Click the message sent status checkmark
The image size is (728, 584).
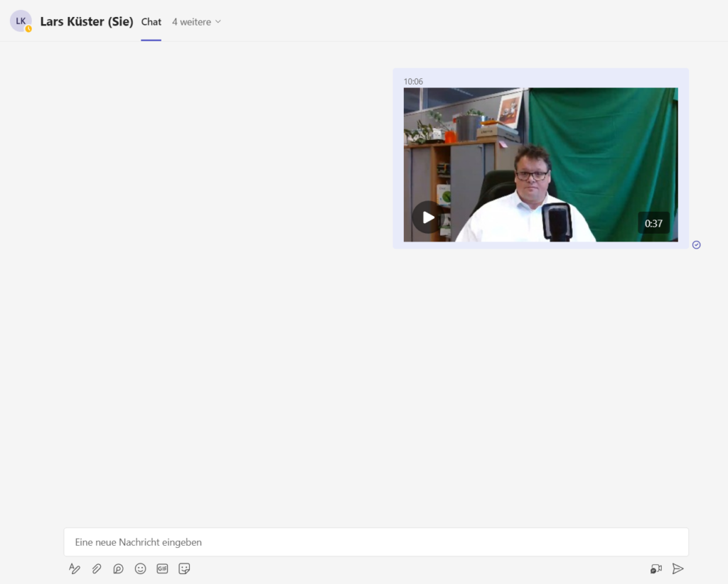pos(697,245)
